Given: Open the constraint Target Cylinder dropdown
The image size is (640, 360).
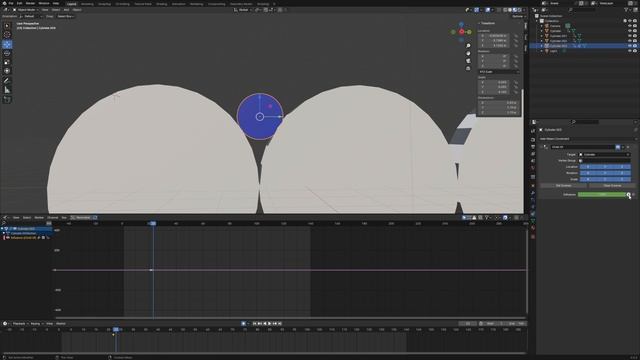Looking at the screenshot, I should click(605, 155).
